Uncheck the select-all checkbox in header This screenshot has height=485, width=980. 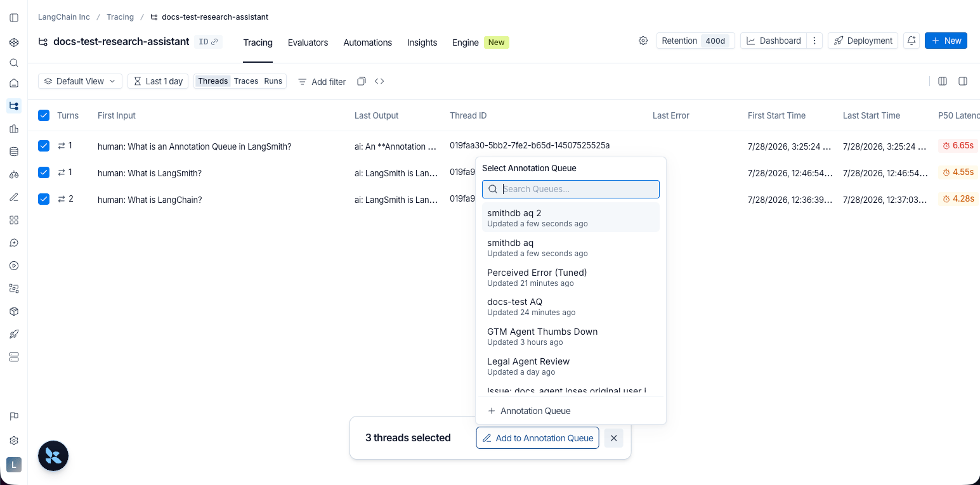44,115
